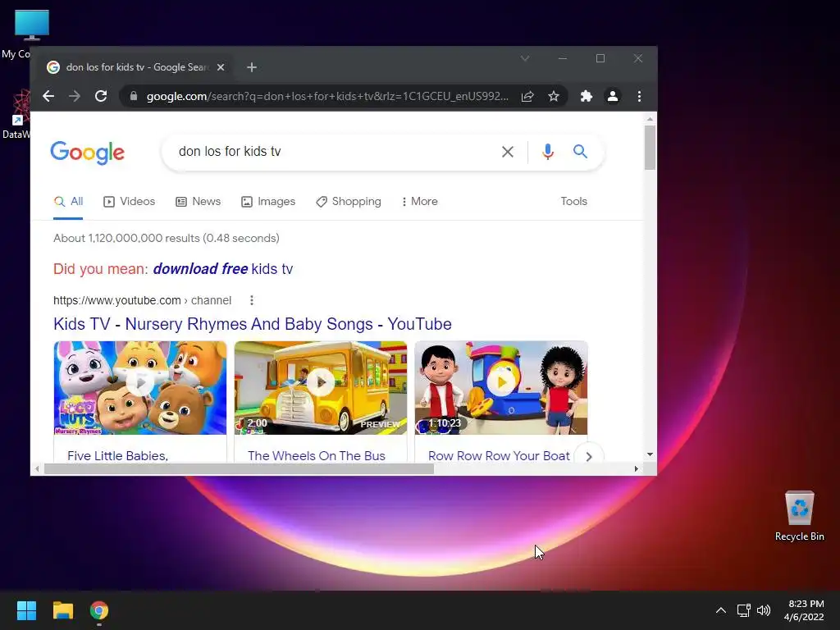The height and width of the screenshot is (630, 840).
Task: Play the Row Row Row Your Boat thumbnail
Action: [501, 388]
